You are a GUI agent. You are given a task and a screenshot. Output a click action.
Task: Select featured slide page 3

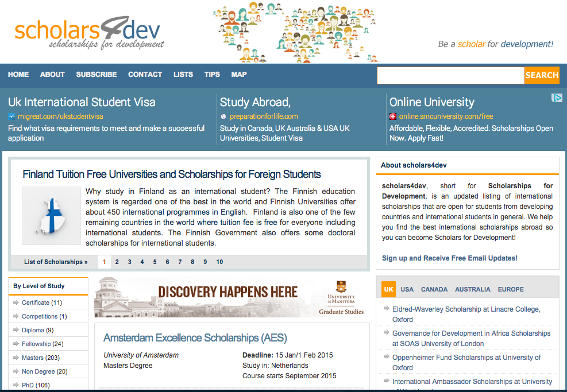pos(129,262)
